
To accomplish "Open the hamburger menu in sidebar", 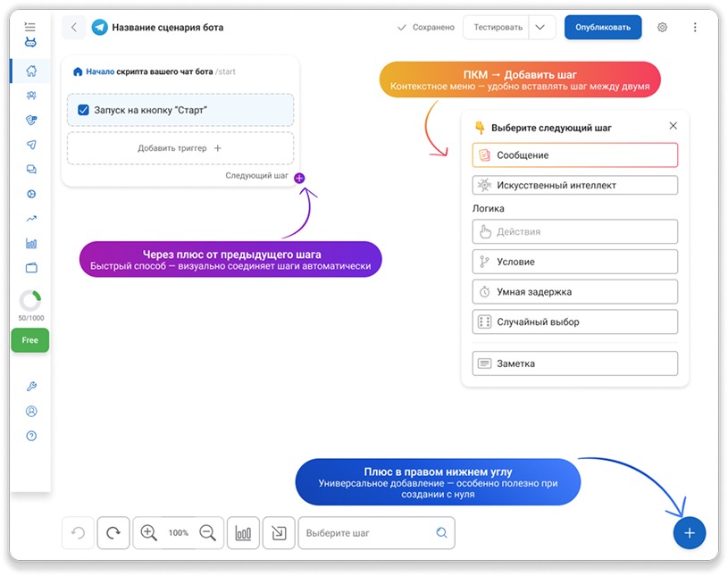I will click(x=30, y=28).
